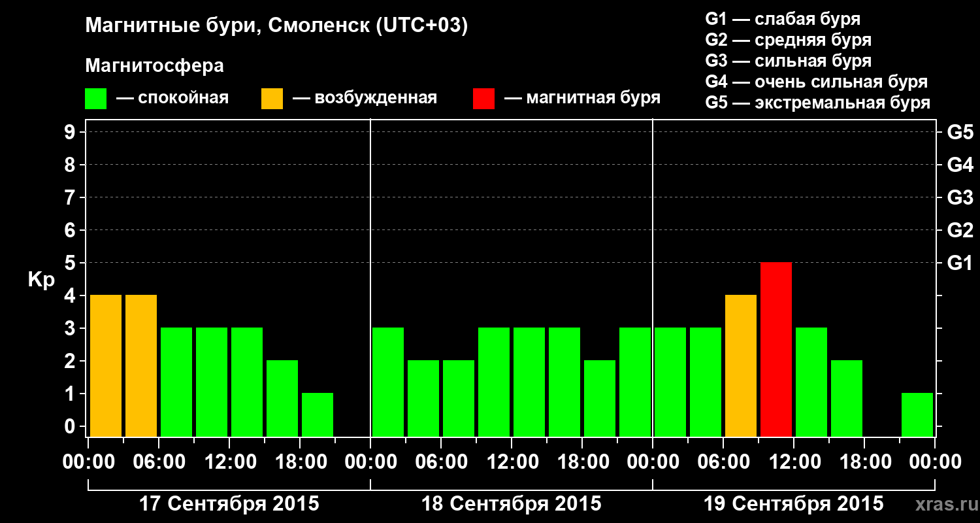
Task: Click the G1 label on right axis
Action: pyautogui.click(x=960, y=263)
